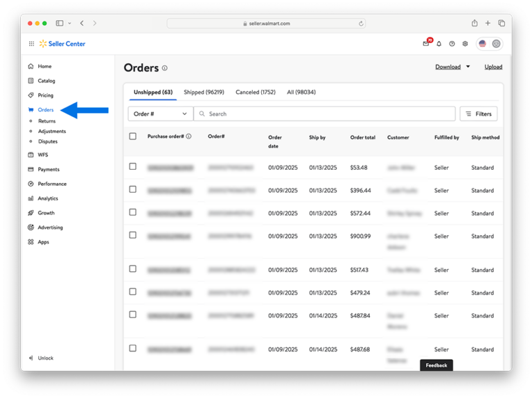Screen dimensions: 532x398
Task: Switch to the Canceled (1752) tab
Action: click(255, 92)
